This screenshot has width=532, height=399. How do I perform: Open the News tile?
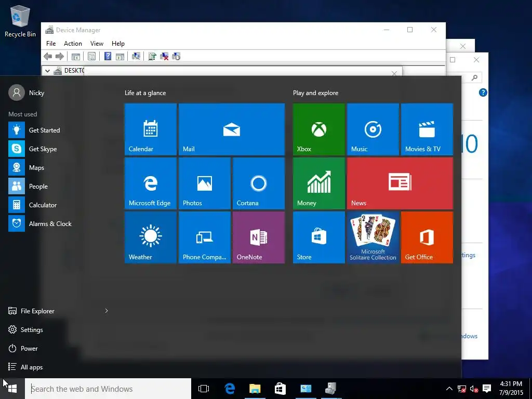(400, 183)
